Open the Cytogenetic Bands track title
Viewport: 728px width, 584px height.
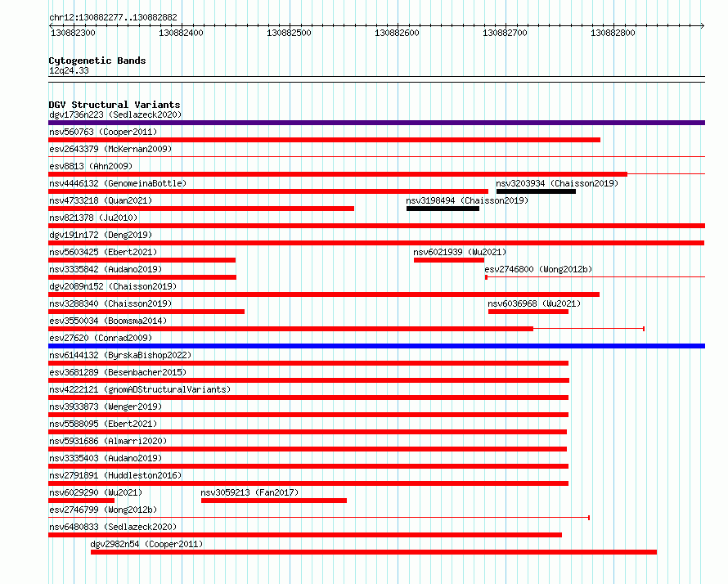(x=97, y=61)
